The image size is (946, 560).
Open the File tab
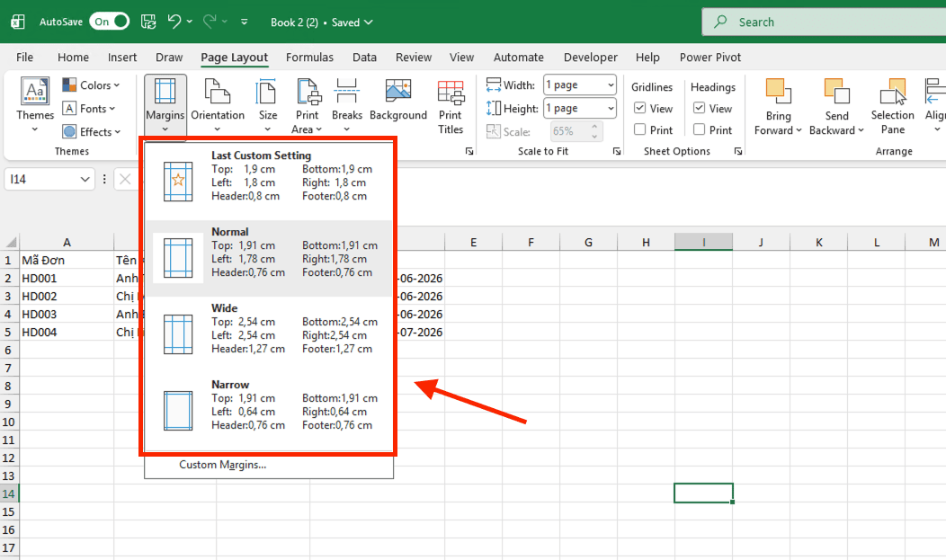25,58
